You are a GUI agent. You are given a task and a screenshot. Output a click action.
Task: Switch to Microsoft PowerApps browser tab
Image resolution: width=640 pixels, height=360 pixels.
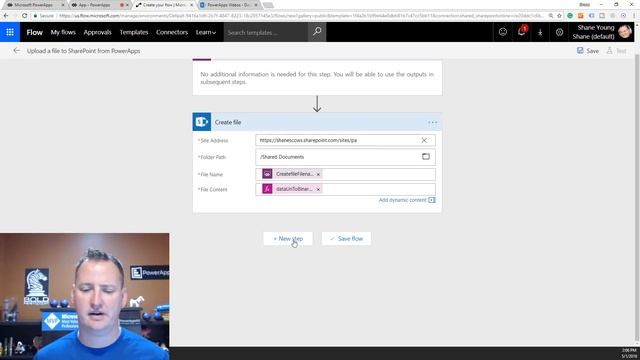coord(33,5)
